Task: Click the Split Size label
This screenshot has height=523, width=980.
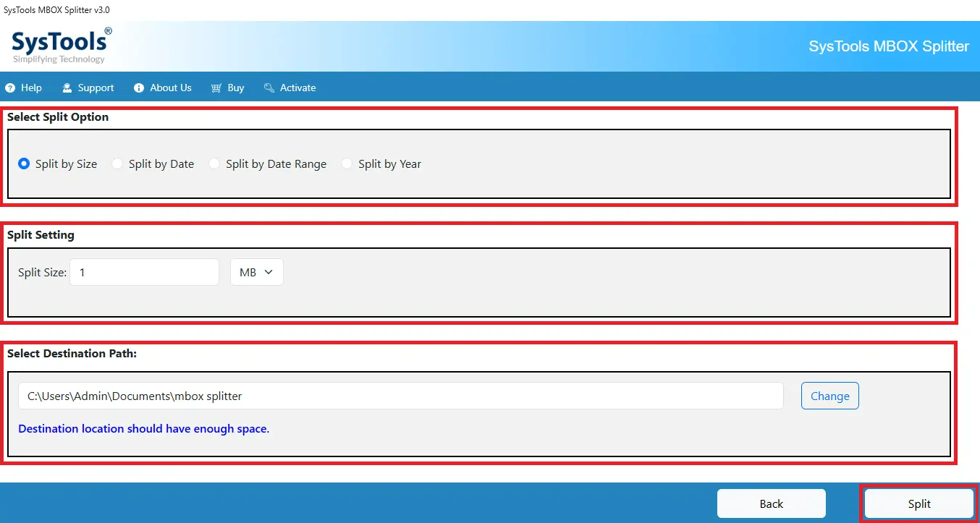Action: [42, 273]
